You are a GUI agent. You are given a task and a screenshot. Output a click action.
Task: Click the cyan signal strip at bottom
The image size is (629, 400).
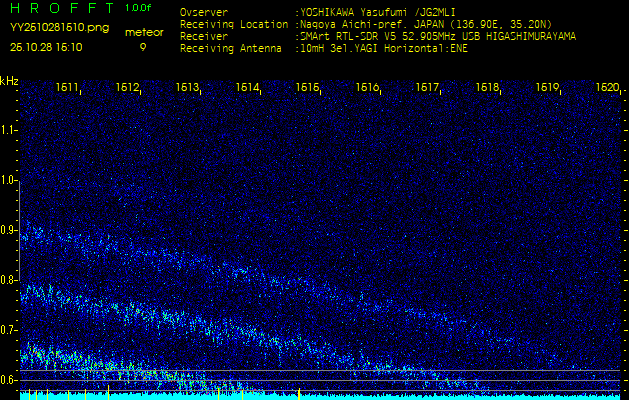(314, 396)
